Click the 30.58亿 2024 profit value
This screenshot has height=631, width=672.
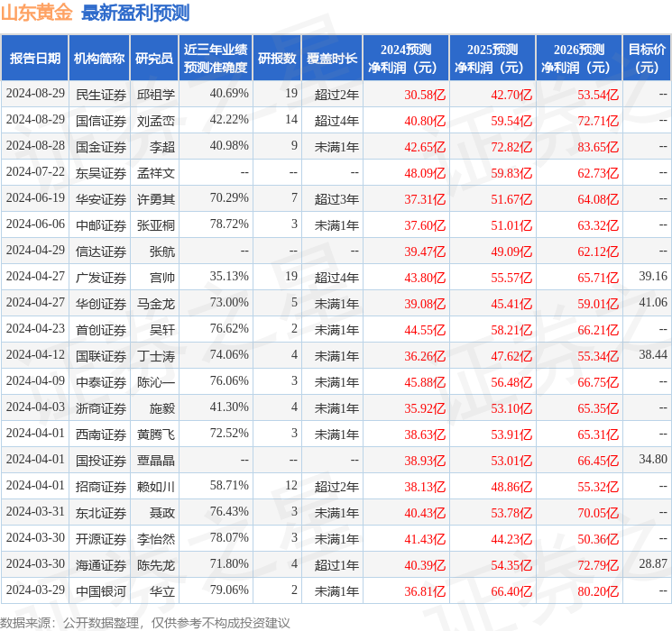coord(425,95)
